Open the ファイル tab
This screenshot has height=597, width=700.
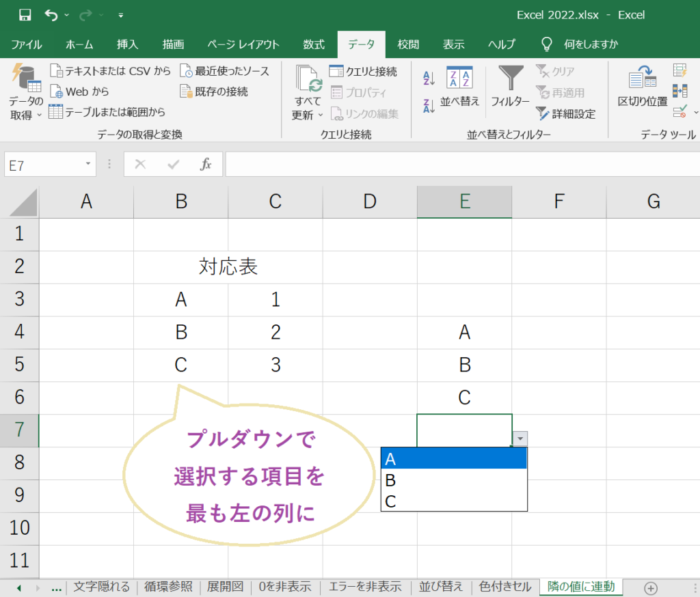tap(27, 44)
